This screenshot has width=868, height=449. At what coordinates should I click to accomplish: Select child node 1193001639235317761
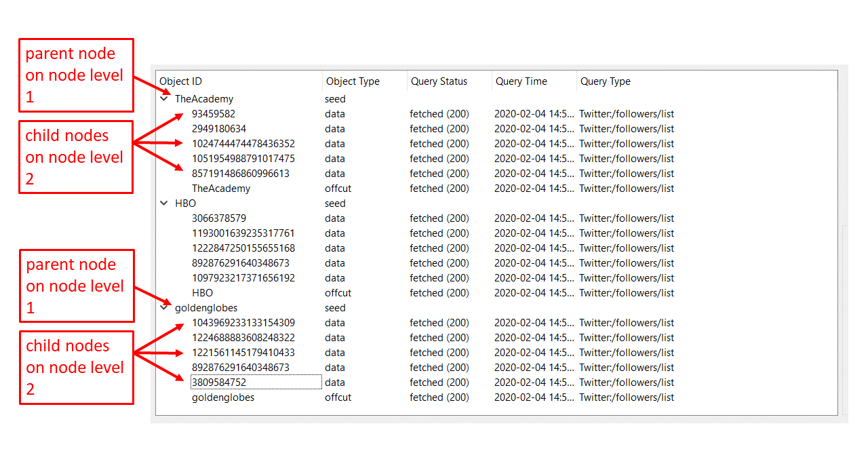pyautogui.click(x=243, y=233)
